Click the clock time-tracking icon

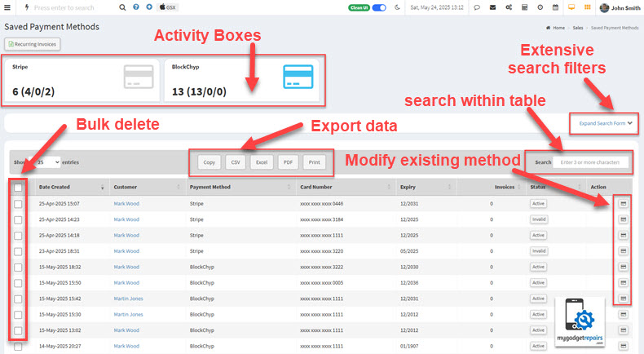540,7
